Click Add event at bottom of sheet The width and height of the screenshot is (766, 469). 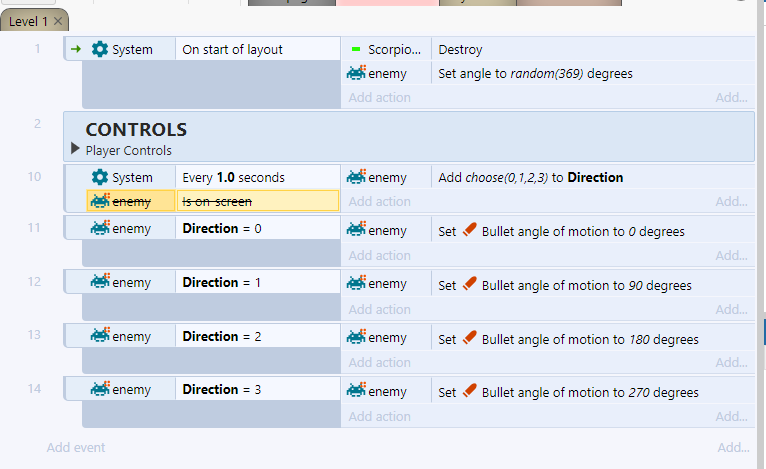tap(76, 448)
